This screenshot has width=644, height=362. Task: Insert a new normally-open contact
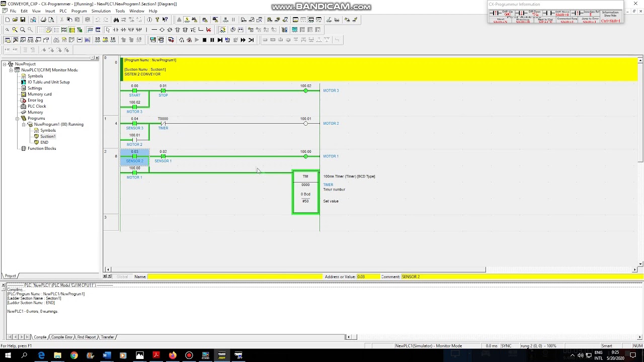(116, 30)
